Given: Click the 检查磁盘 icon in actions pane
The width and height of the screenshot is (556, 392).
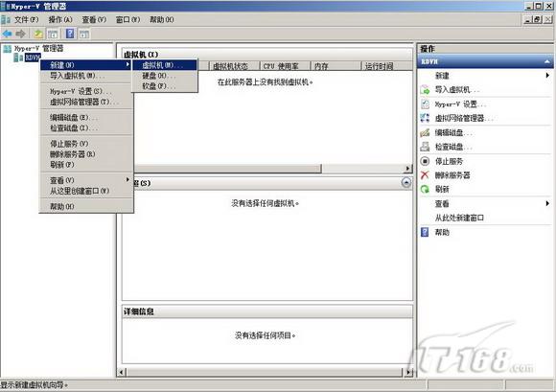Looking at the screenshot, I should tap(425, 147).
